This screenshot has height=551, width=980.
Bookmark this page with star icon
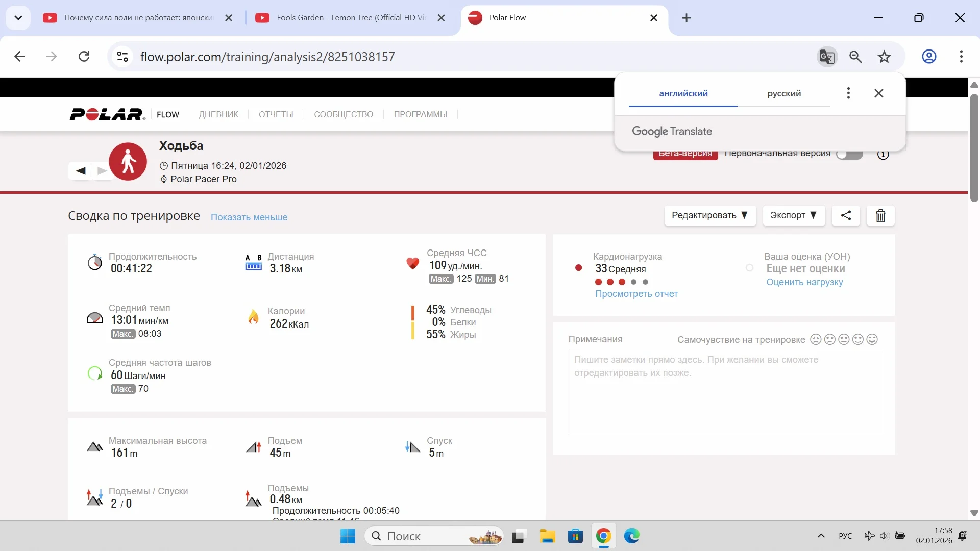tap(884, 57)
